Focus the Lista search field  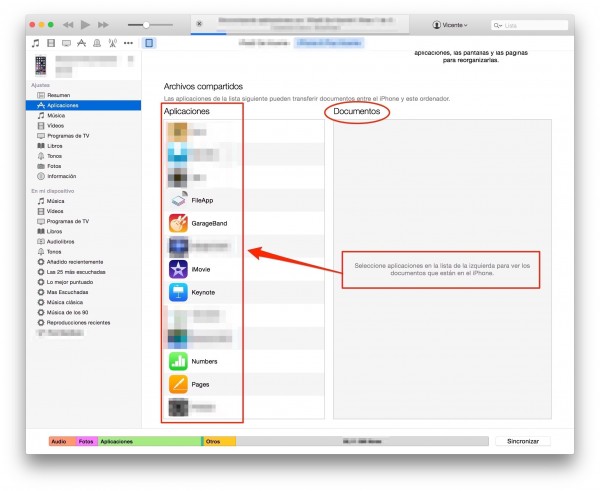click(530, 25)
